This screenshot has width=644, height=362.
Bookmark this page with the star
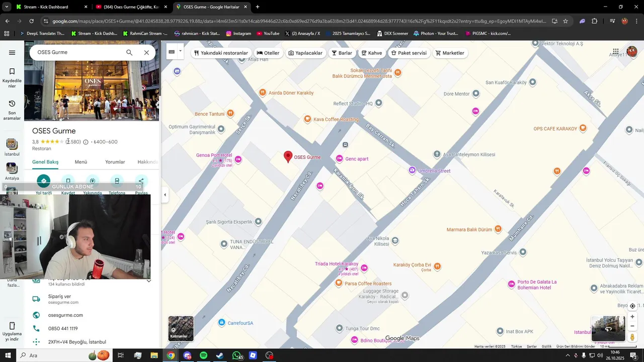click(x=566, y=21)
